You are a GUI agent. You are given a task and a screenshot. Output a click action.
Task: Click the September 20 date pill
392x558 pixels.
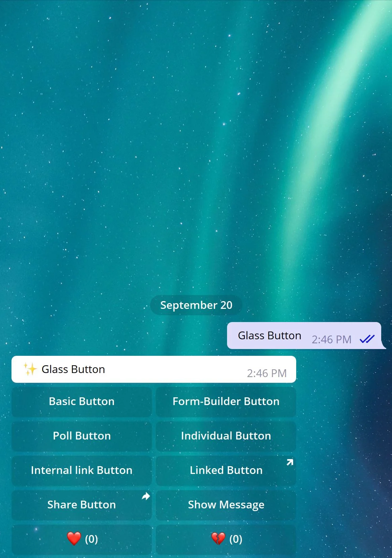tap(196, 305)
